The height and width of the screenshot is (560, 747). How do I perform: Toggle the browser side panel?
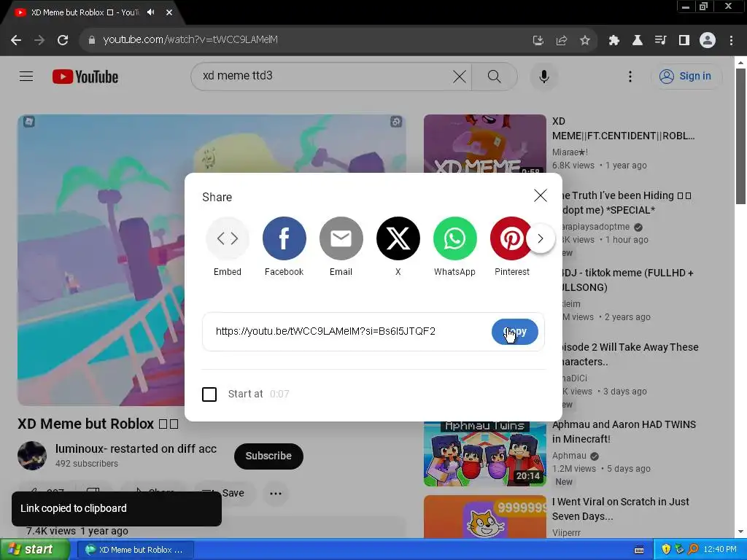click(684, 41)
